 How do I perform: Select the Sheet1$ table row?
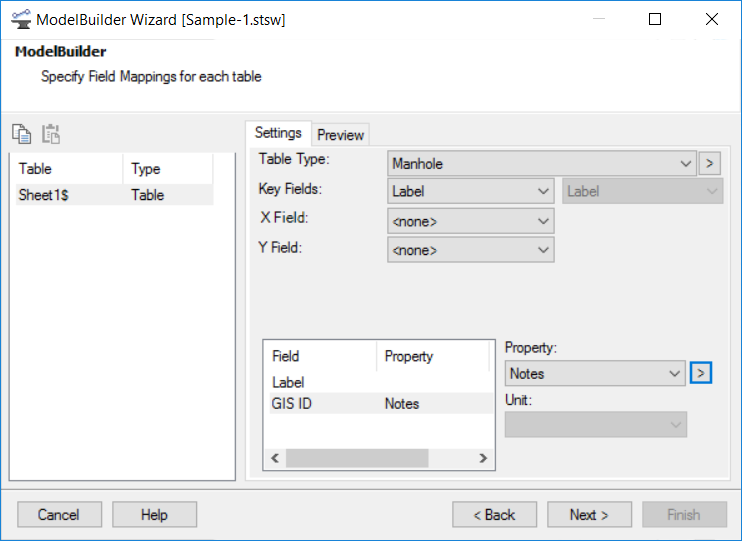pos(115,195)
